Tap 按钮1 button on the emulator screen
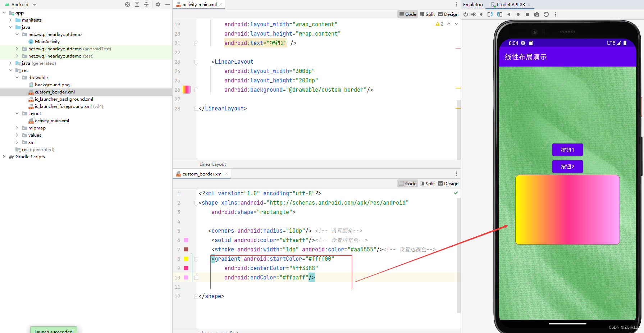 [x=567, y=150]
